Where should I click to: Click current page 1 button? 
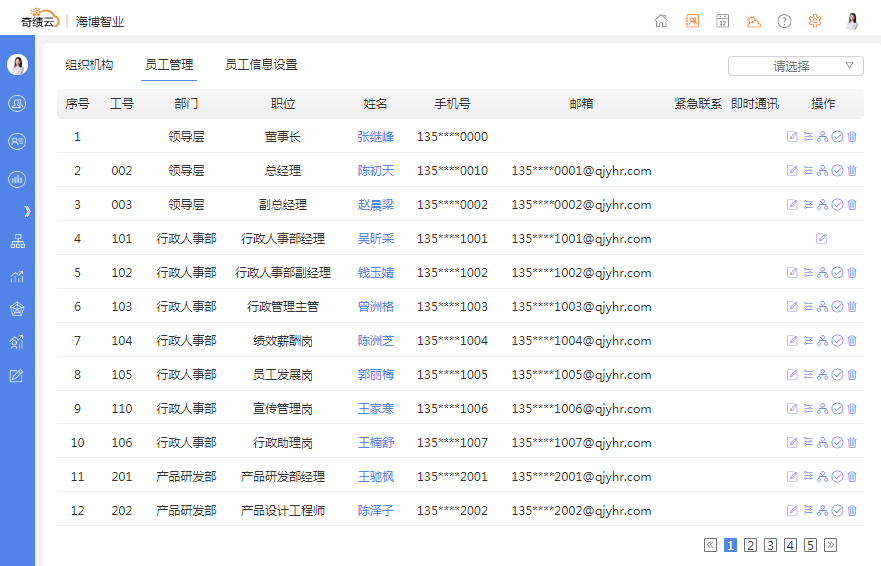click(730, 545)
